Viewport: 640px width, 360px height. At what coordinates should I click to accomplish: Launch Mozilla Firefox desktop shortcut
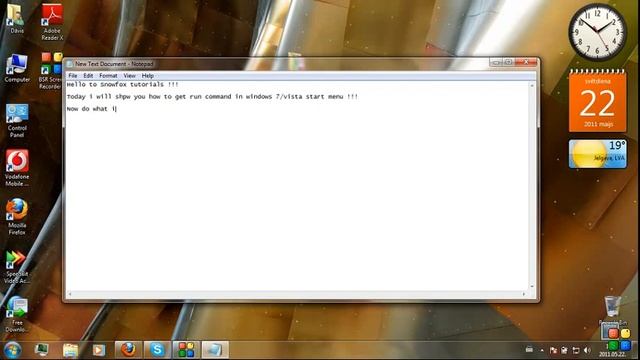click(17, 216)
